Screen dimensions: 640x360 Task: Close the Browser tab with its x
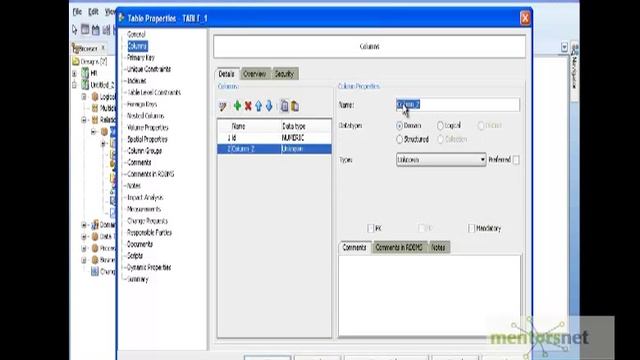click(103, 48)
